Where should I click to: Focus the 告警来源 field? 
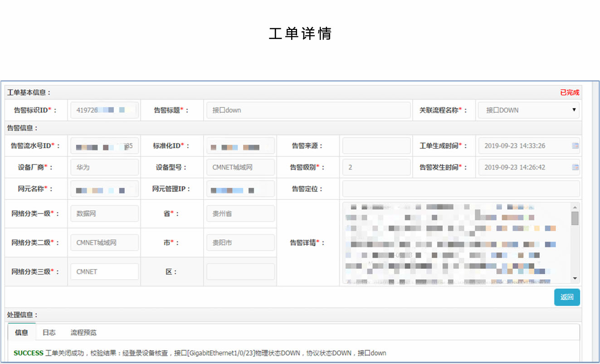point(370,146)
